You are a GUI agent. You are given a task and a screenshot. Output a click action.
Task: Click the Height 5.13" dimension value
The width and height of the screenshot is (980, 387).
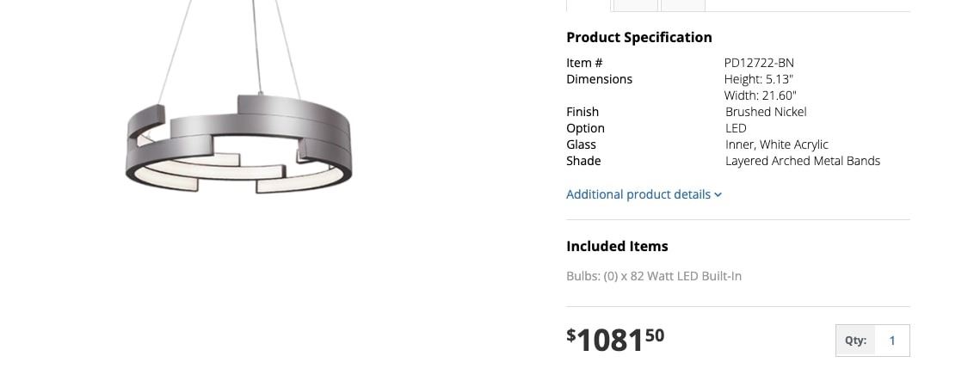(x=759, y=79)
